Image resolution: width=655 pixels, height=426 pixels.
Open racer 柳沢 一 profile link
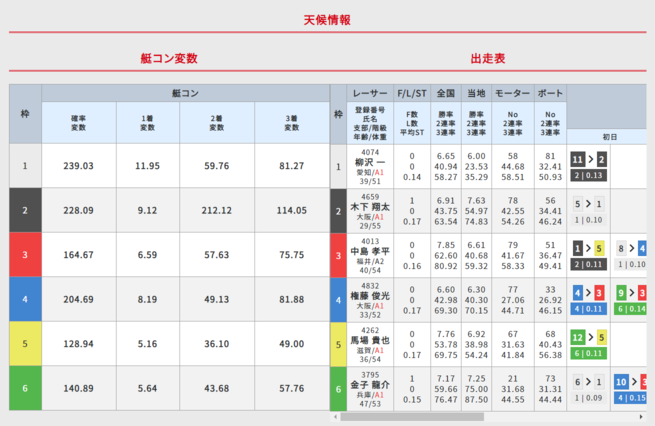pyautogui.click(x=372, y=162)
